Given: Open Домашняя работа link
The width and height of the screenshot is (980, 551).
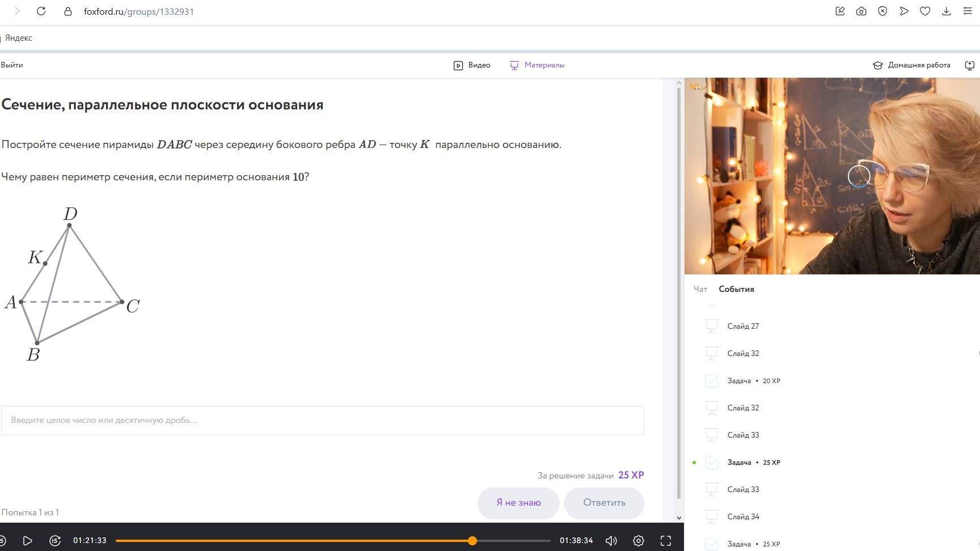Looking at the screenshot, I should 911,65.
